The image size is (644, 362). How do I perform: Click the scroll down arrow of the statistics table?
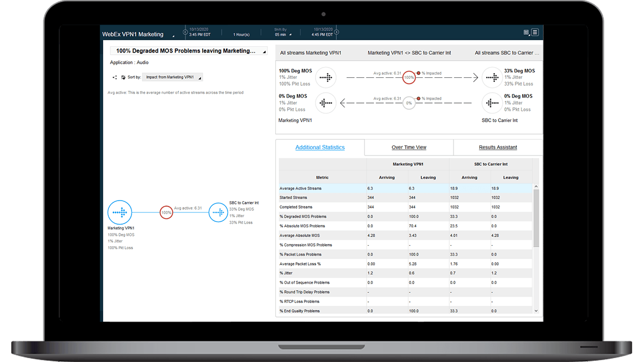click(x=536, y=311)
